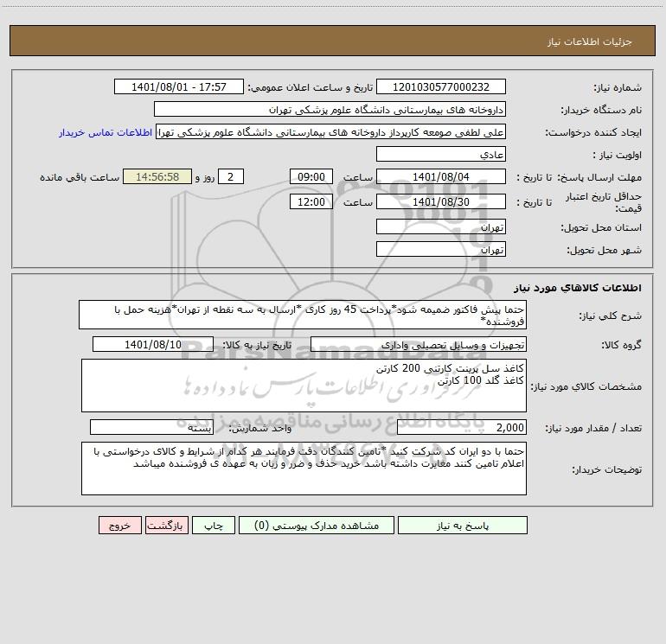Viewport: 666px width, 644px height.
Task: Click the شرح کلی نیاز description box
Action: (303, 315)
